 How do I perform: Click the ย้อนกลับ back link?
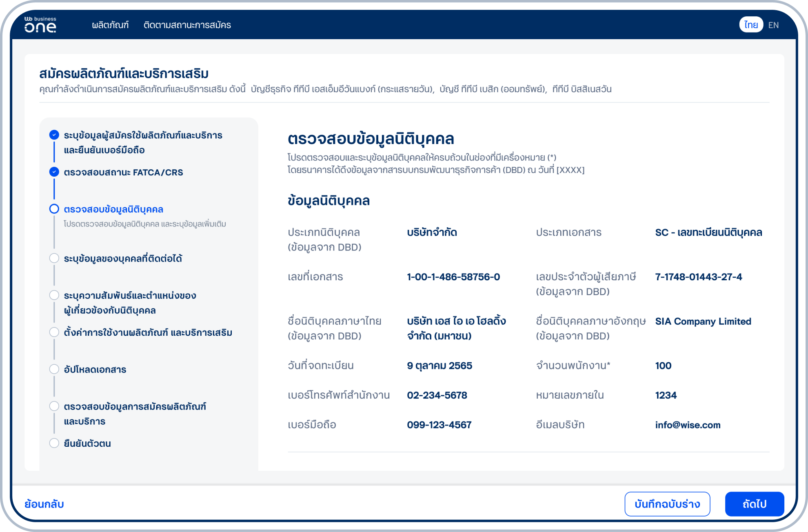point(43,503)
